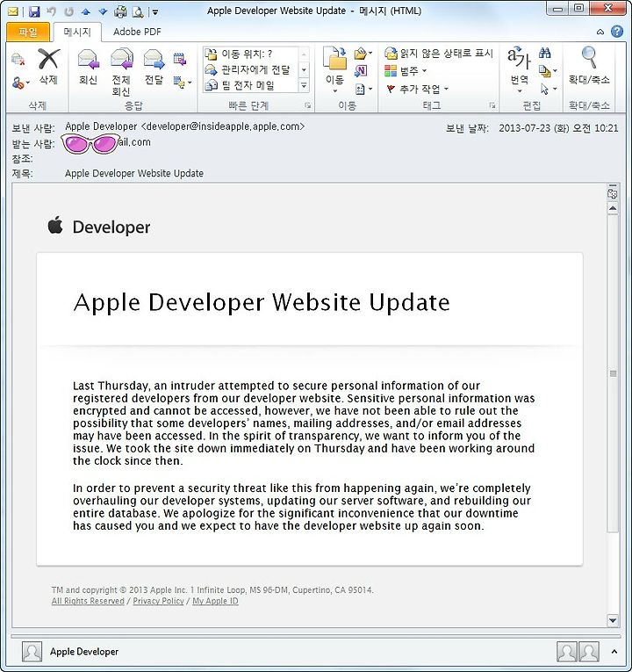Click the subject text Apple Developer Website Update
This screenshot has width=632, height=672.
pos(134,173)
